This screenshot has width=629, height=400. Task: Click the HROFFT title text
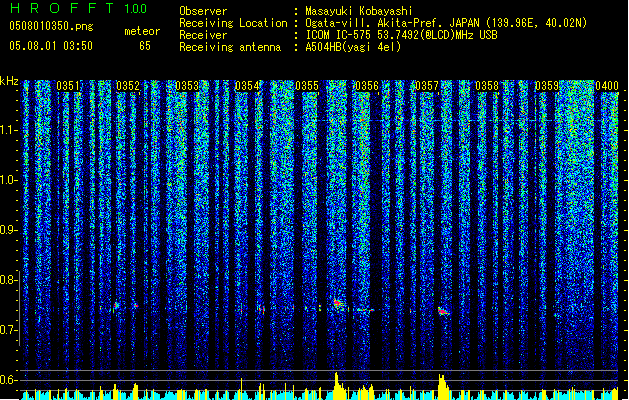tap(62, 8)
